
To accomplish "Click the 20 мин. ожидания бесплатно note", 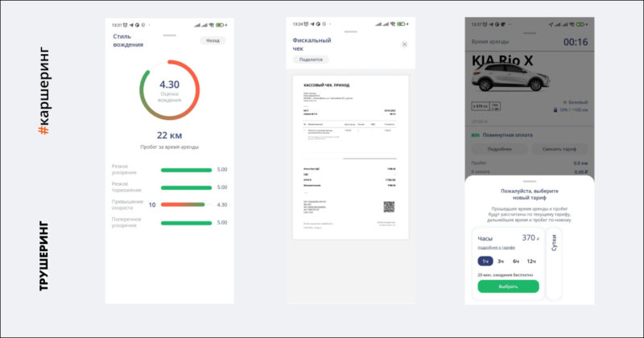I will (x=505, y=274).
